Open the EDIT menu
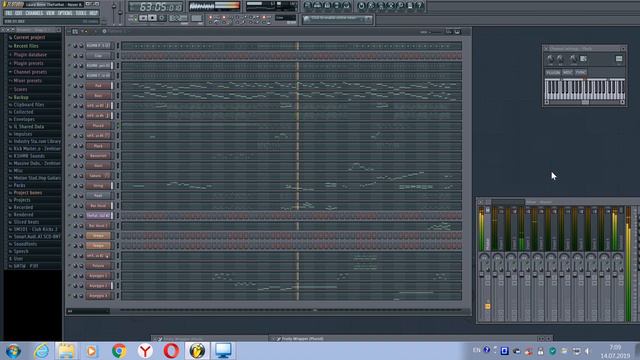The image size is (640, 360). click(x=18, y=13)
